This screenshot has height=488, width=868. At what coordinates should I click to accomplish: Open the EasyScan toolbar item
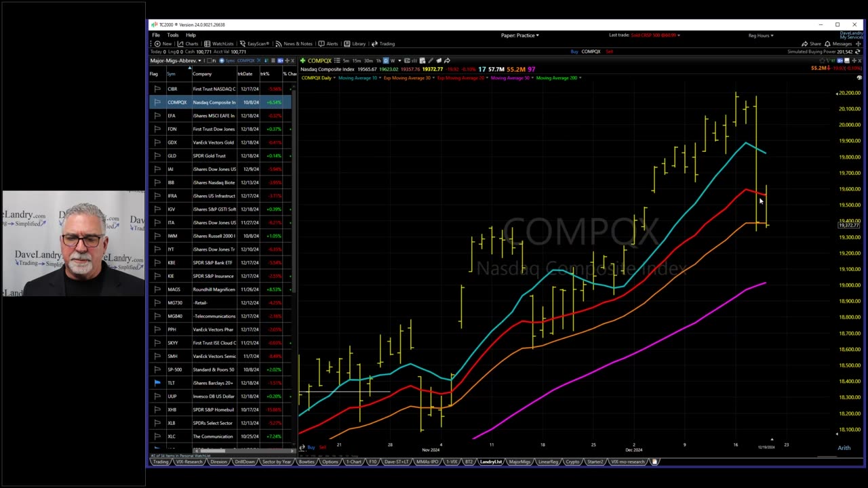click(x=253, y=44)
